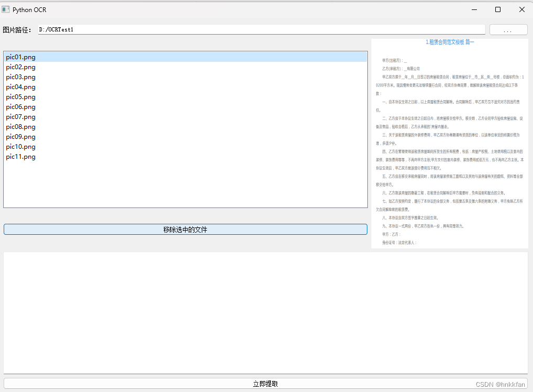Screen dimensions: 533x392
Task: Click 立即提取 button to start extraction
Action: [x=266, y=384]
